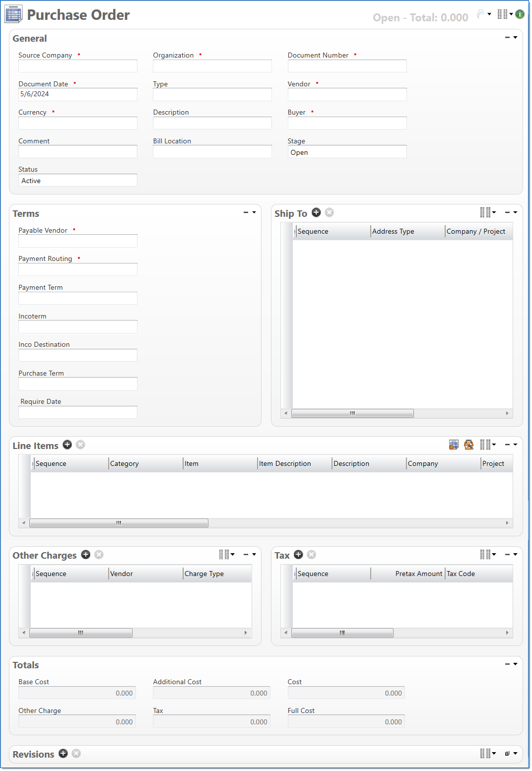Viewport: 532px width, 771px height.
Task: Restore the Revisions panel window icon
Action: tap(508, 753)
